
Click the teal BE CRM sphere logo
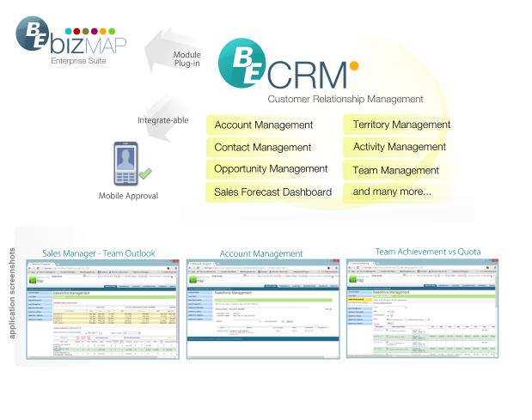click(242, 63)
